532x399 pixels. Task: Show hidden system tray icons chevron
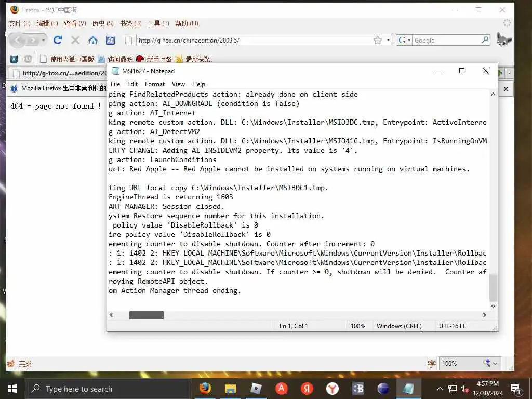click(x=440, y=389)
